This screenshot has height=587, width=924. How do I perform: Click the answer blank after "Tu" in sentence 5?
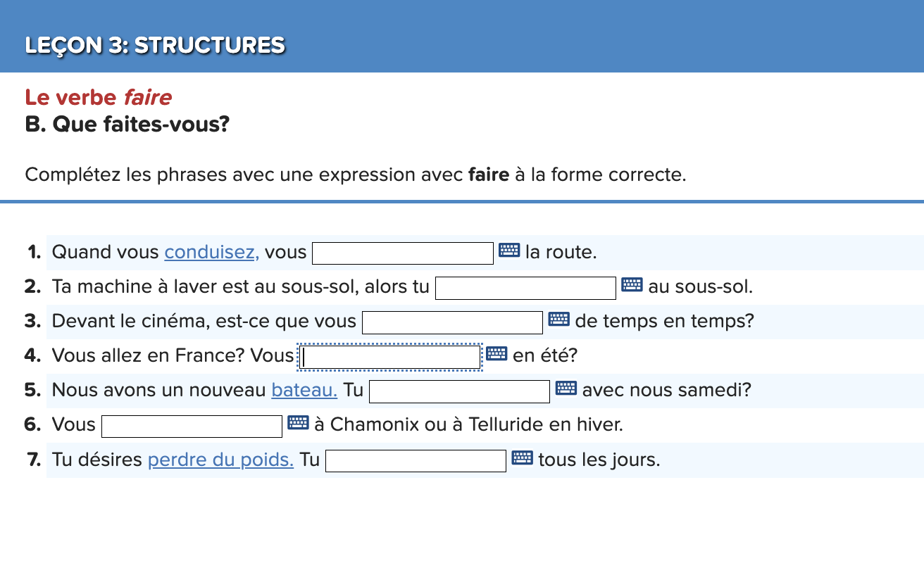pyautogui.click(x=458, y=390)
